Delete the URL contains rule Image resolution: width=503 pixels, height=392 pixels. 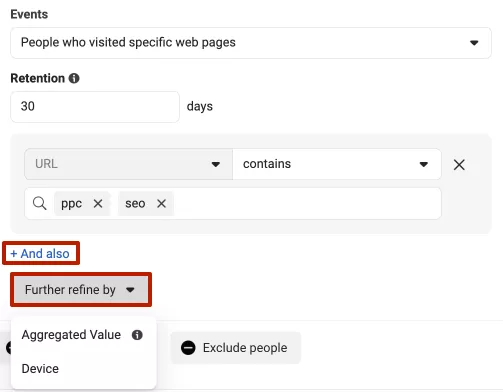coord(459,164)
